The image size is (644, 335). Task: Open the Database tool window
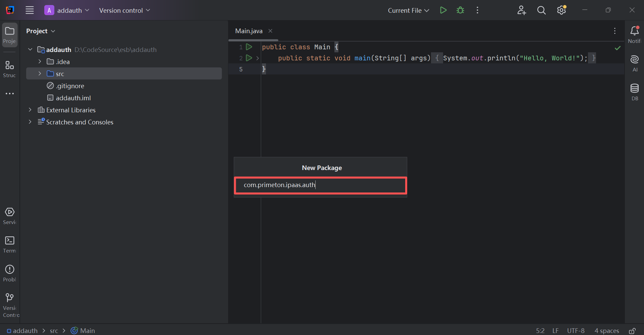click(x=634, y=92)
